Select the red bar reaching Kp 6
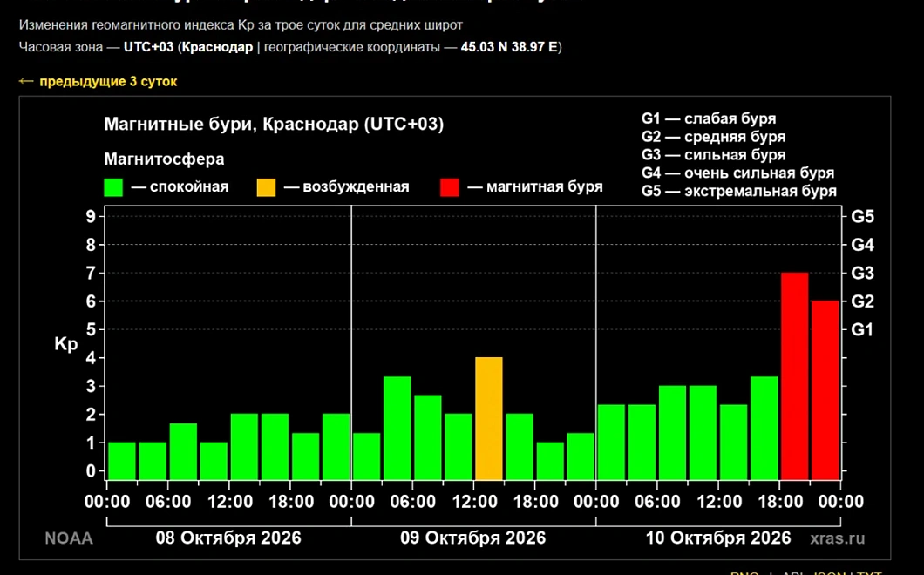 coord(825,390)
